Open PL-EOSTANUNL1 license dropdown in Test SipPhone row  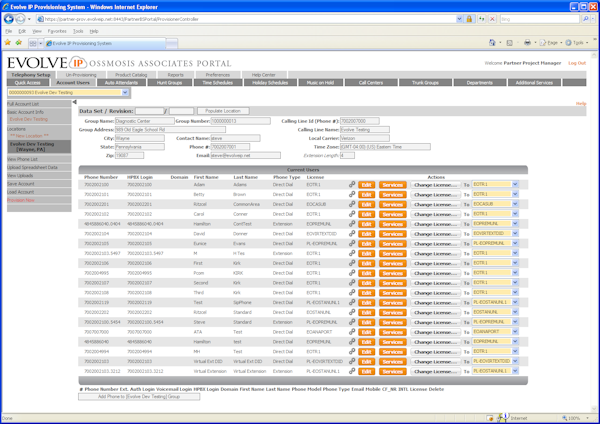pyautogui.click(x=515, y=302)
